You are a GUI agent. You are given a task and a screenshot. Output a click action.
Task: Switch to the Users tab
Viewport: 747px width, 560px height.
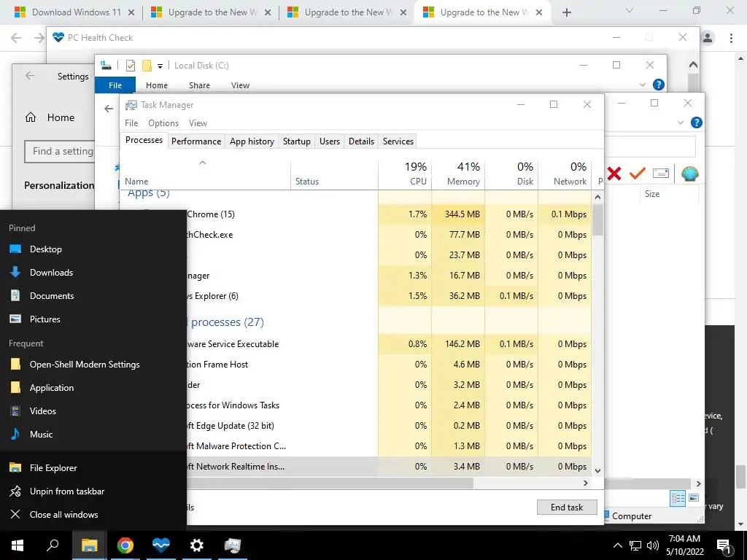pos(330,141)
